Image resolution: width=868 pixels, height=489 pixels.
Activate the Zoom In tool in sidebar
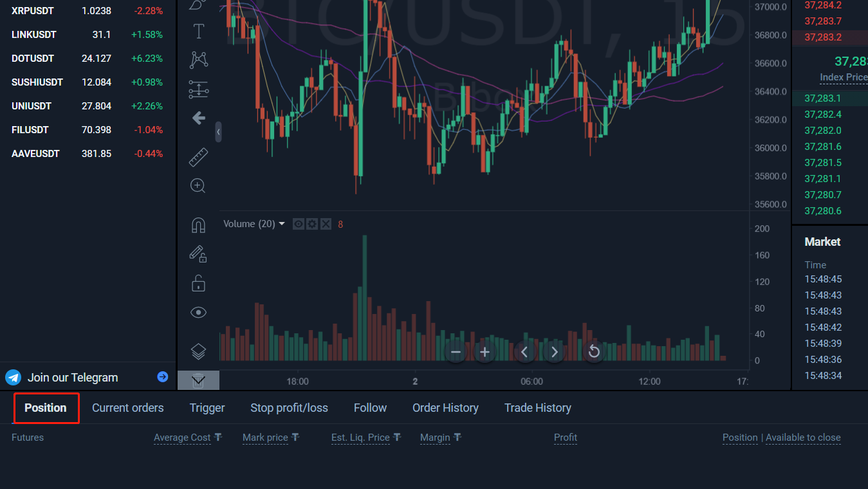(x=198, y=186)
